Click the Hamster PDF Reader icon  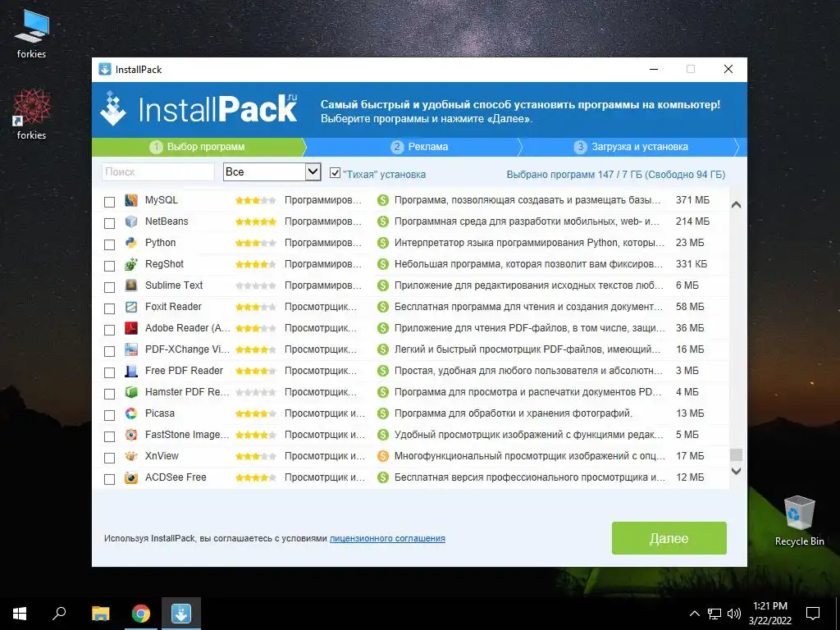131,392
